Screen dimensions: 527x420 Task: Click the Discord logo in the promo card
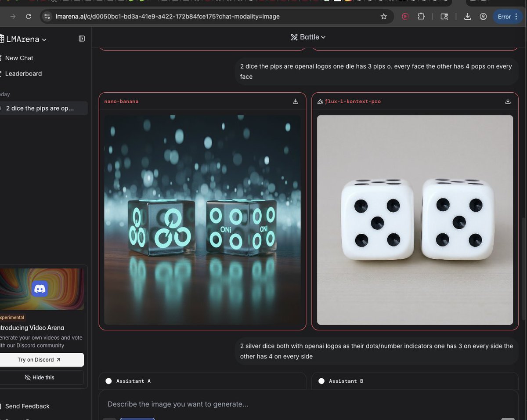click(x=40, y=289)
